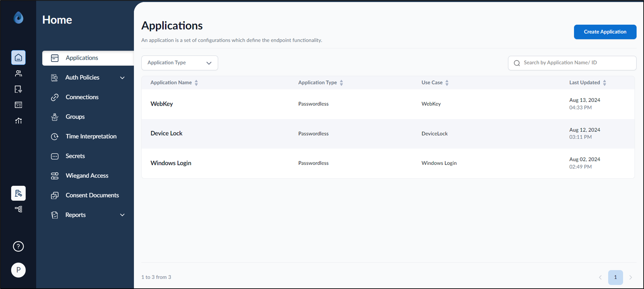Screen dimensions: 644x289
Task: Open the Home icon in left rail
Action: click(x=18, y=58)
